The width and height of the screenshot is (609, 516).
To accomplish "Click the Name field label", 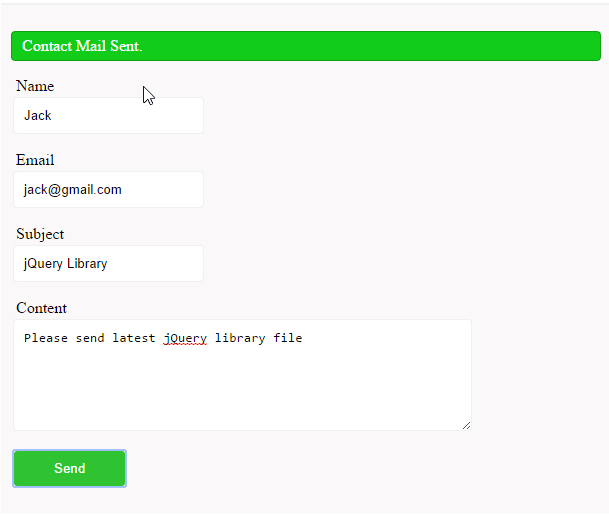I will point(35,86).
